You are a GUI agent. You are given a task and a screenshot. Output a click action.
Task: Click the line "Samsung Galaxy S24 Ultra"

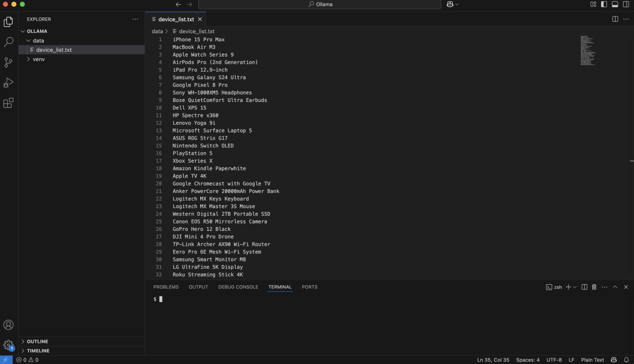[209, 78]
